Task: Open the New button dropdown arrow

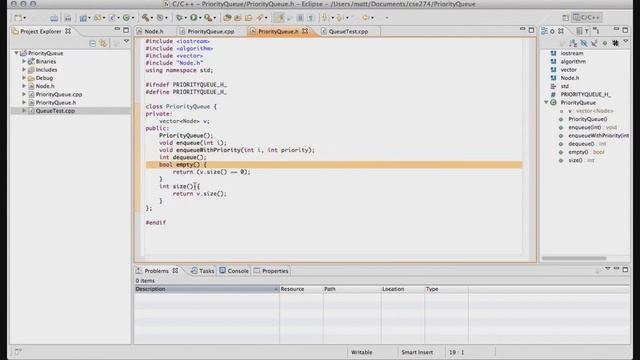Action: (x=24, y=18)
